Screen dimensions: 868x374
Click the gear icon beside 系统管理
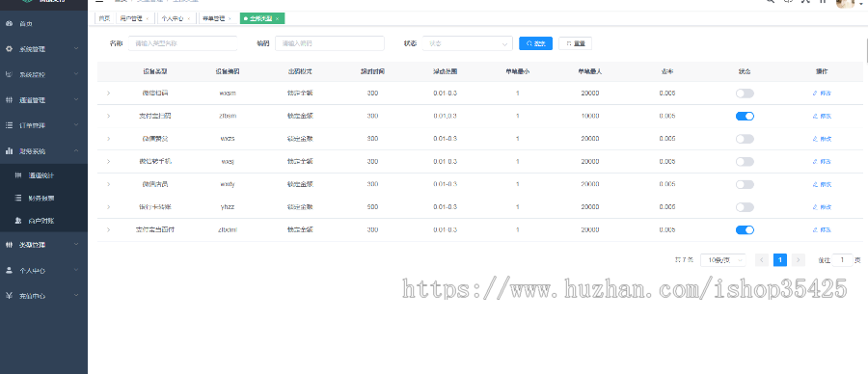(9, 49)
